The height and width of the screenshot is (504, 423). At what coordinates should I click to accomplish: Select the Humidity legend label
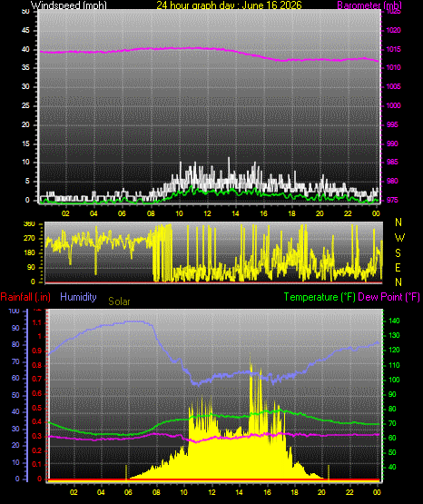(78, 297)
